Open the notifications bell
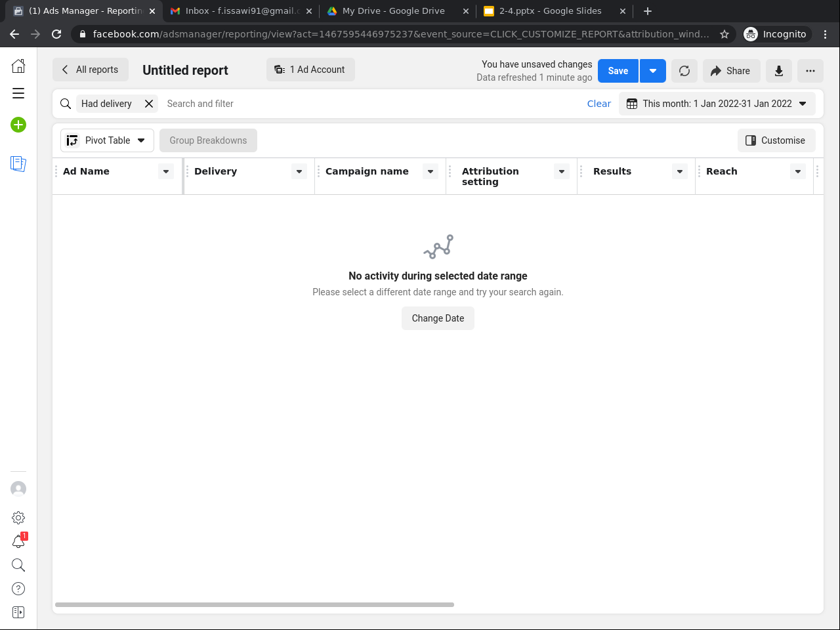This screenshot has width=840, height=630. [18, 541]
